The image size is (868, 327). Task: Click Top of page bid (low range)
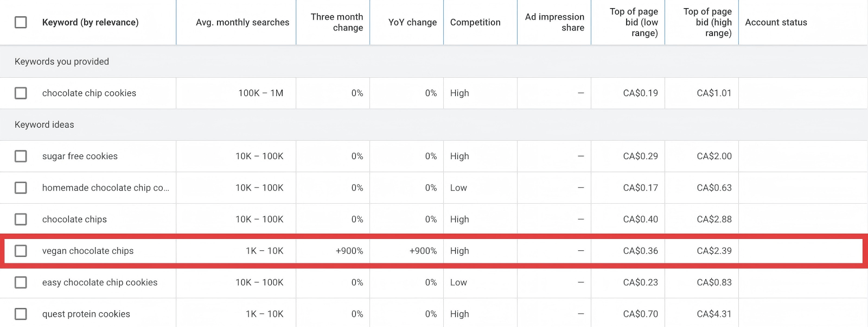pyautogui.click(x=633, y=22)
